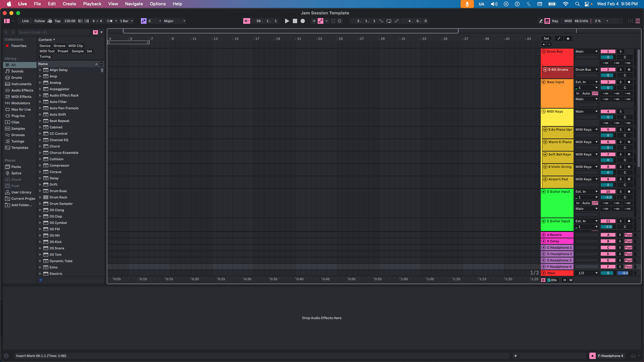Open the Navigate menu
The width and height of the screenshot is (644, 362).
point(134,4)
